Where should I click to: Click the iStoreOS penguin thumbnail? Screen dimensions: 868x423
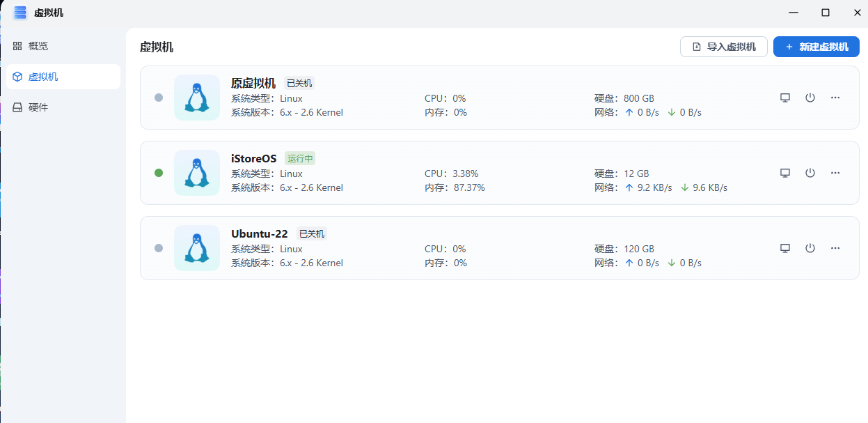[197, 173]
